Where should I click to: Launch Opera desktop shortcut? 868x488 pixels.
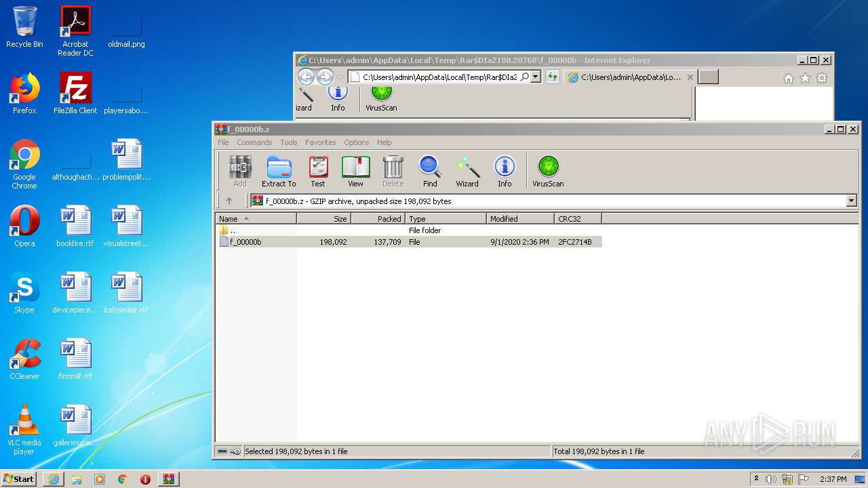24,226
